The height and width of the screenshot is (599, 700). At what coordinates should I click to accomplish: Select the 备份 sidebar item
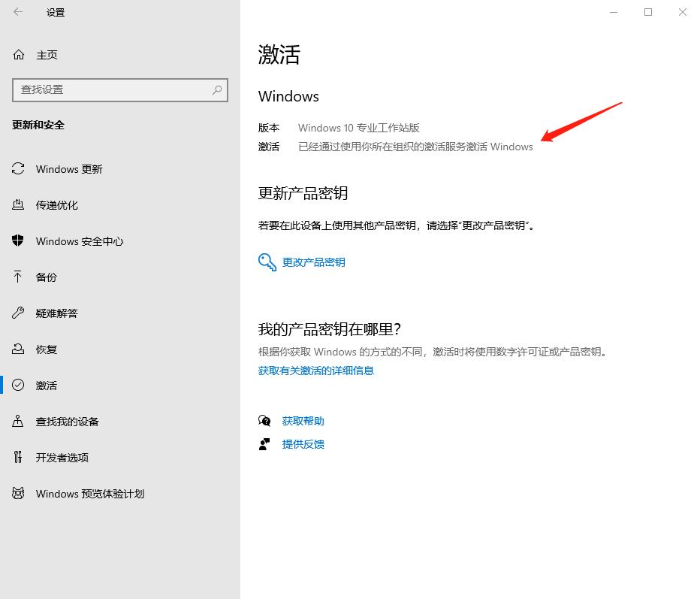pos(46,277)
